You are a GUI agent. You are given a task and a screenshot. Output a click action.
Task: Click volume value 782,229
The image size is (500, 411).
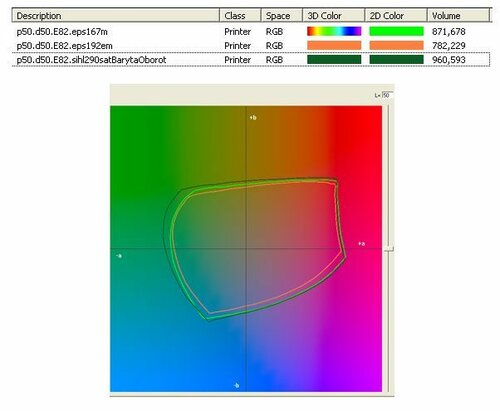point(449,46)
